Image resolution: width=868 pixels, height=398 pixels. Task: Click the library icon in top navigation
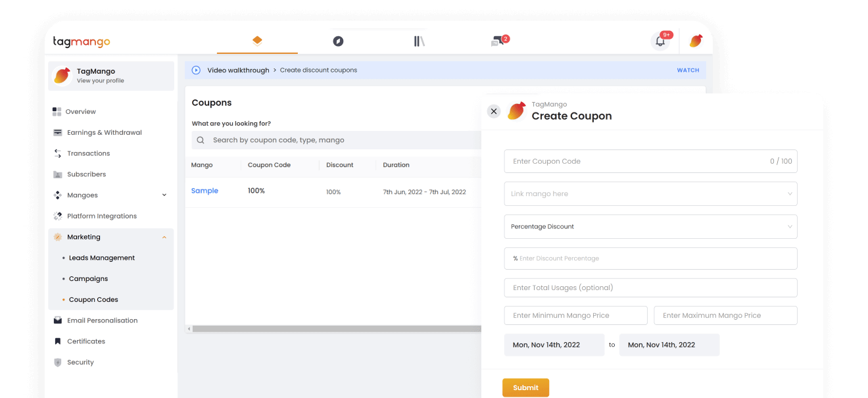coord(419,41)
